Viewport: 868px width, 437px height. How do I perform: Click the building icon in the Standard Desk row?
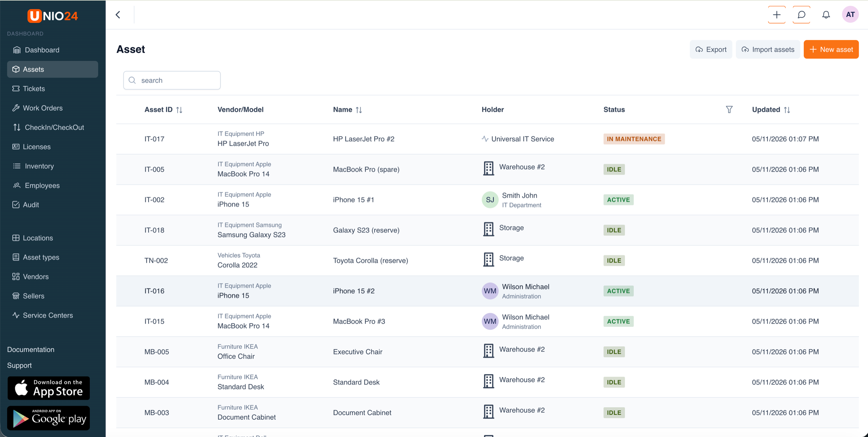(x=488, y=381)
